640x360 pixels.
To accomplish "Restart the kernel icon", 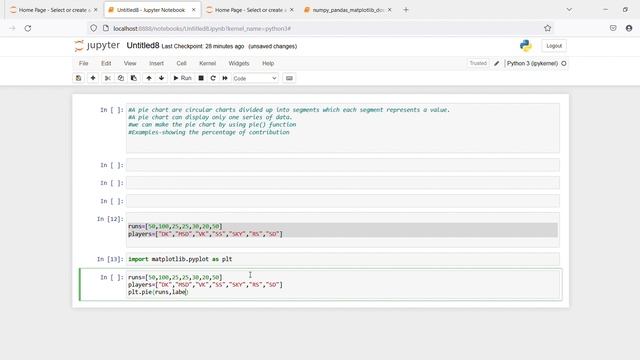I will [x=213, y=78].
